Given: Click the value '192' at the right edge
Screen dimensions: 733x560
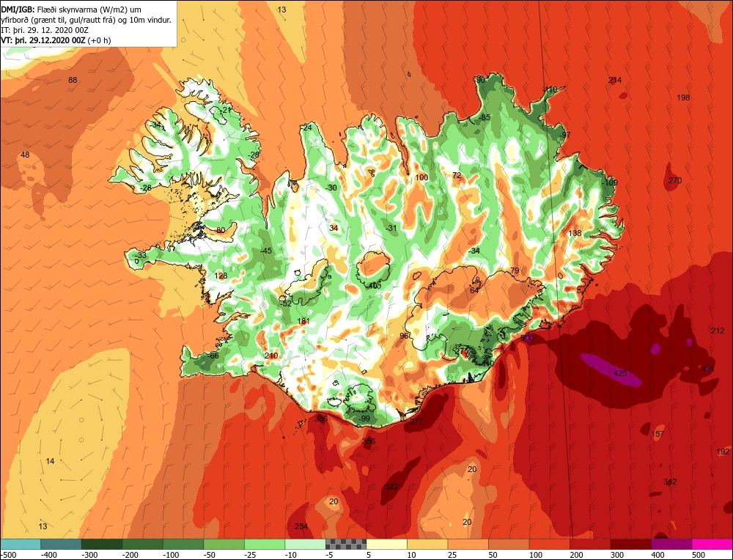Looking at the screenshot, I should (x=723, y=452).
